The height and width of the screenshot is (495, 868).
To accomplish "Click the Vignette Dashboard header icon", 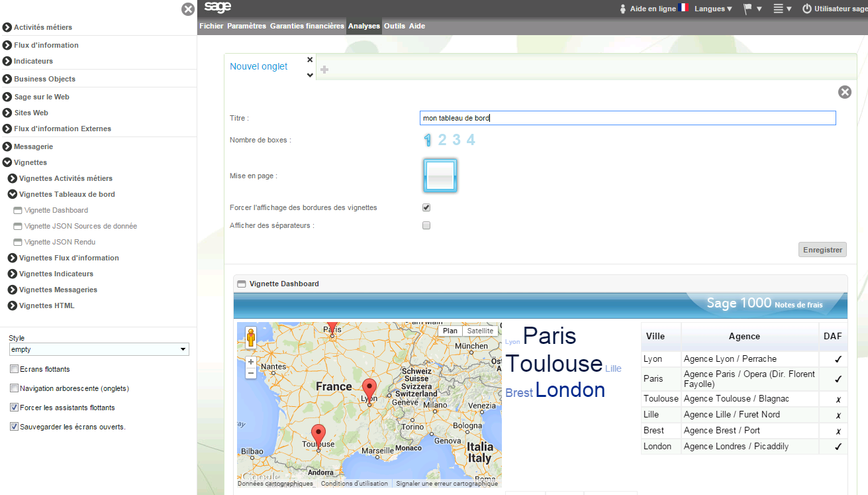I will 242,284.
